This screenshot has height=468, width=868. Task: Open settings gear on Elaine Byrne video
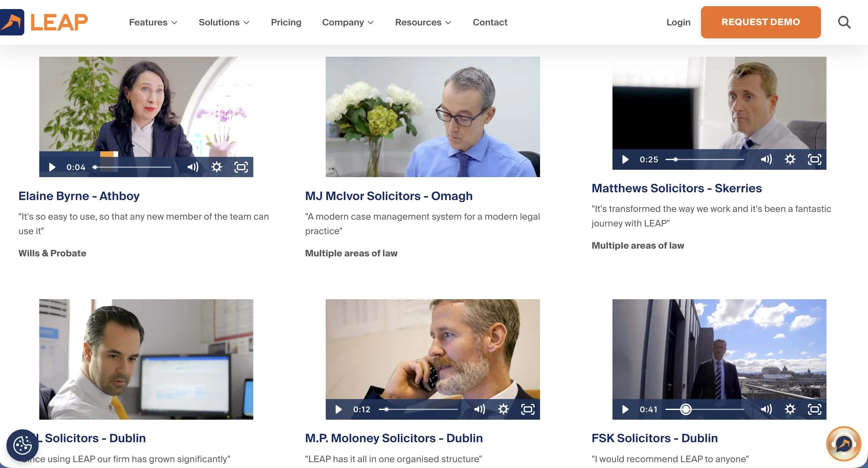pyautogui.click(x=217, y=167)
